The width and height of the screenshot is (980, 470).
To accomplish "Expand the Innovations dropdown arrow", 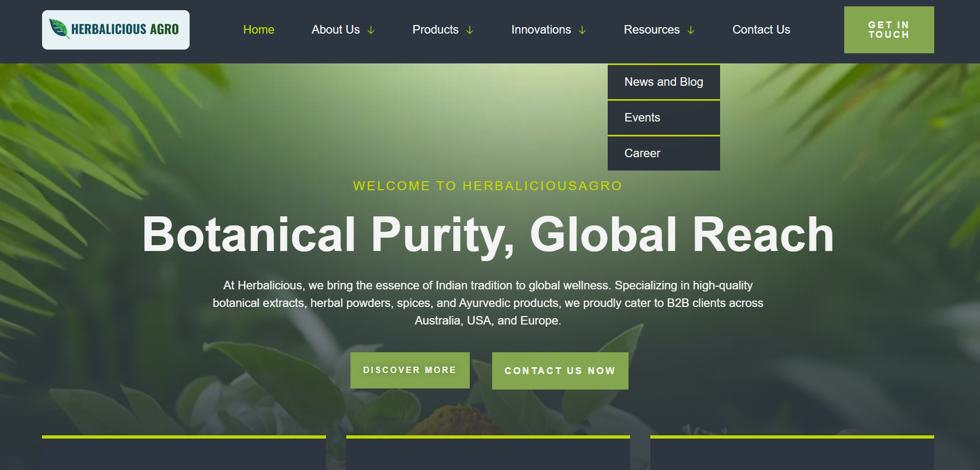I will point(582,30).
